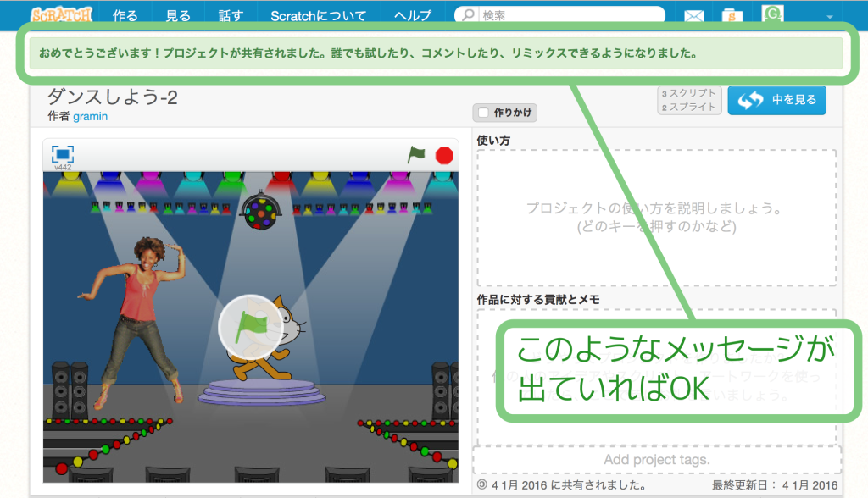Open the ヘルプ menu item
This screenshot has height=498, width=868.
[x=413, y=15]
